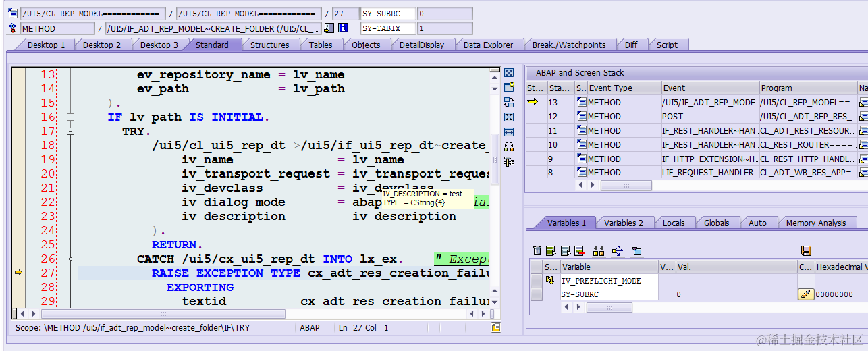This screenshot has height=351, width=868.
Task: Click the bottom tool-strip icon under the headset
Action: 509,162
